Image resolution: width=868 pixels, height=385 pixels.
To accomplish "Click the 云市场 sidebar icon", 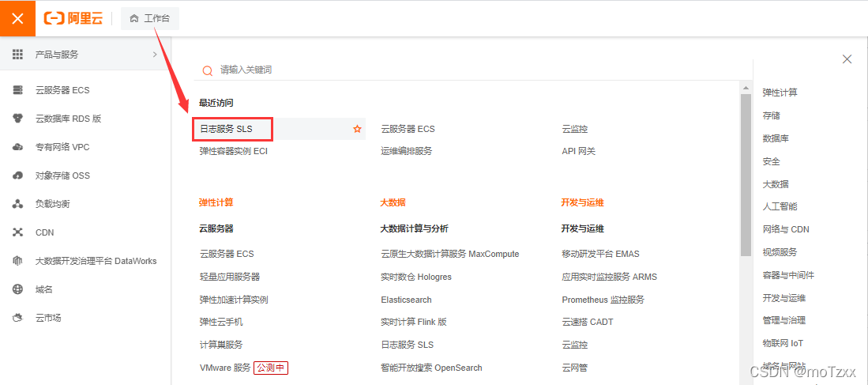I will coord(17,318).
